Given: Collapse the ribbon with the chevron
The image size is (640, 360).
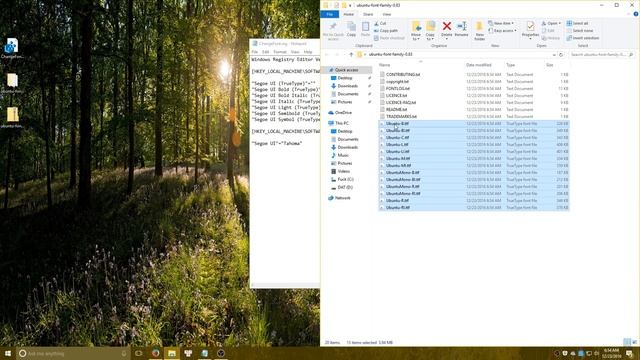Looking at the screenshot, I should pyautogui.click(x=629, y=14).
